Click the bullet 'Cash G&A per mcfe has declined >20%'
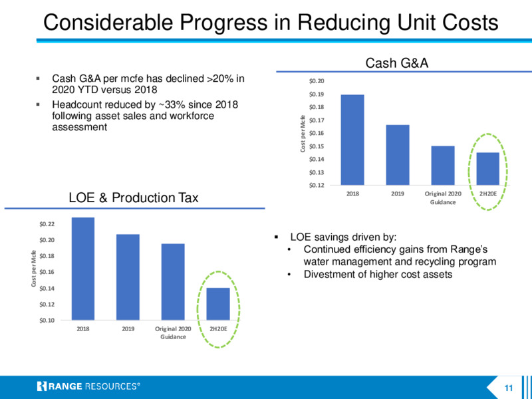Viewport: 532px width, 399px height. point(148,84)
